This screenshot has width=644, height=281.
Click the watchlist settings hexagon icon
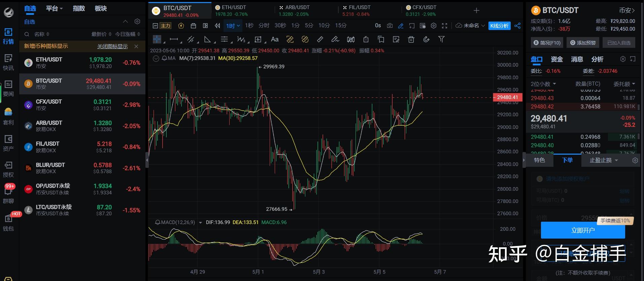click(137, 22)
